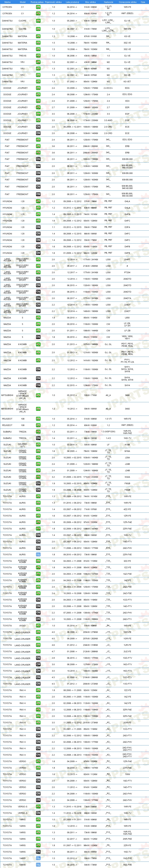The height and width of the screenshot is (868, 149).
Task: Click the petrol icon in the Mazda 6 Kombi 2.5 row
Action: [x=38, y=361]
